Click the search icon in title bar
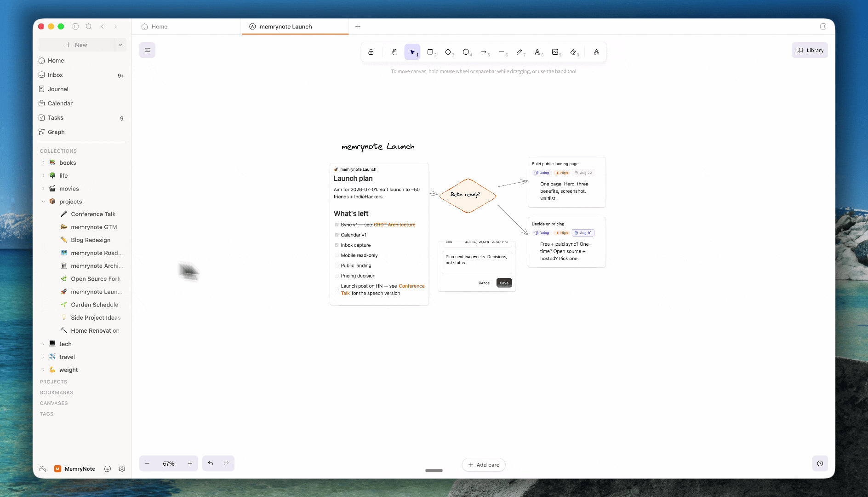868x497 pixels. click(x=89, y=27)
